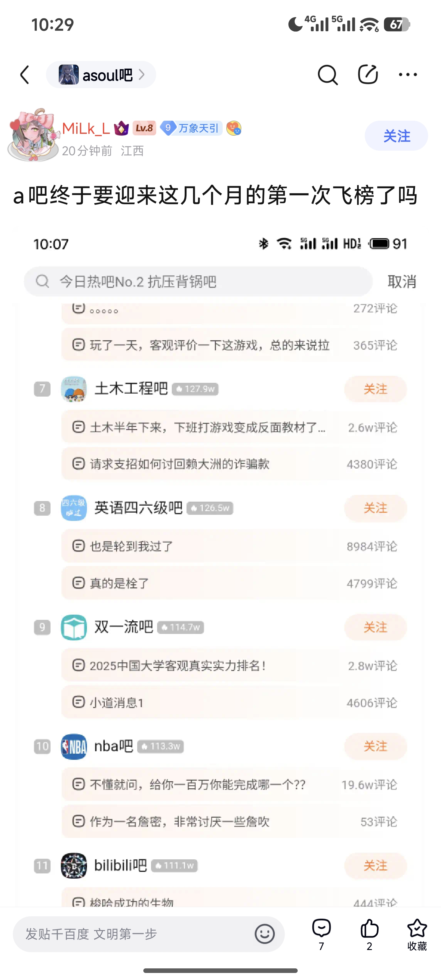Tap the back arrow icon
The height and width of the screenshot is (980, 441).
pyautogui.click(x=25, y=74)
